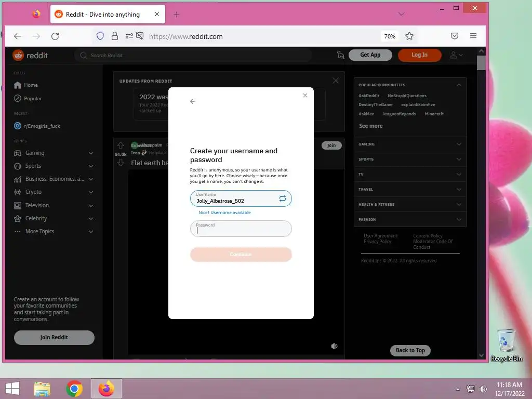Open the Pocket save icon

[x=455, y=36]
